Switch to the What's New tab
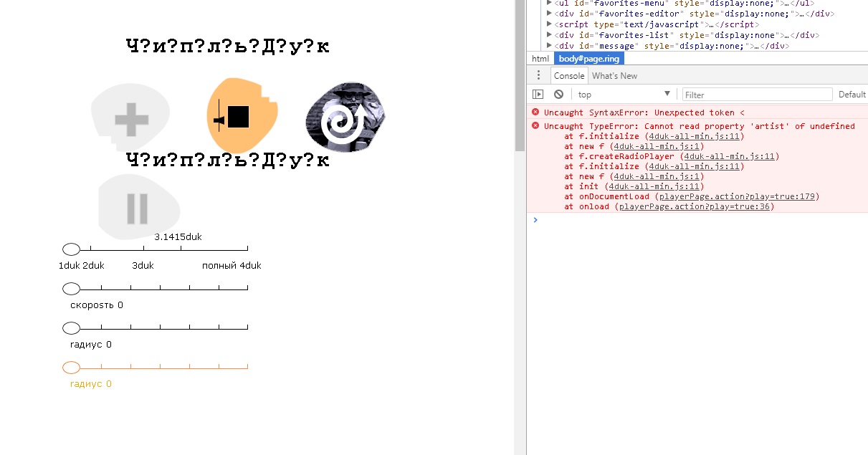Screen dimensions: 868x455 [614, 75]
